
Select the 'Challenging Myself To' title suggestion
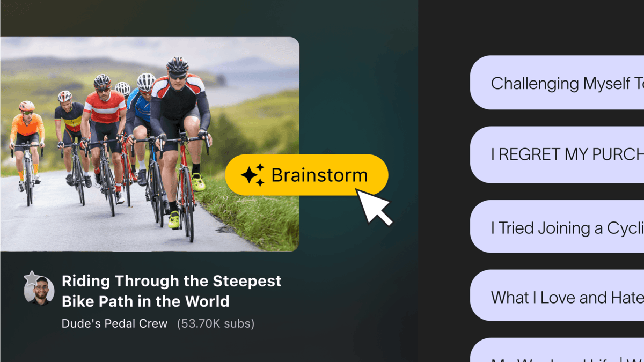click(x=557, y=83)
